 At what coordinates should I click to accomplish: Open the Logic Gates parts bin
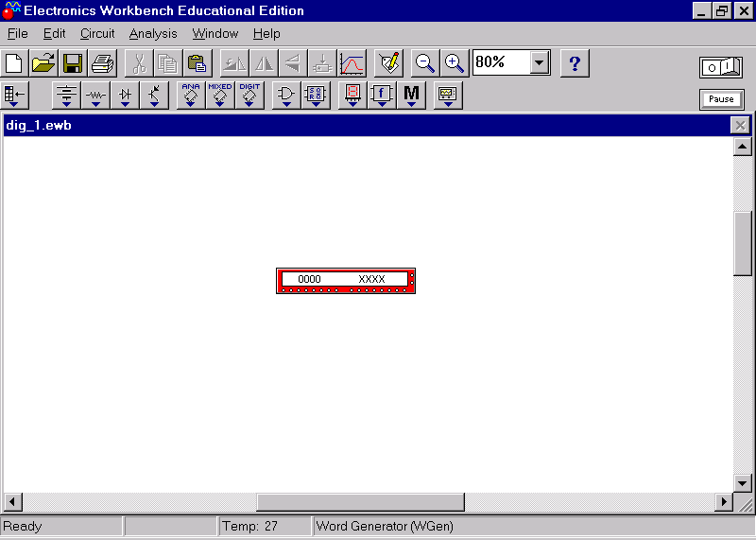tap(286, 96)
